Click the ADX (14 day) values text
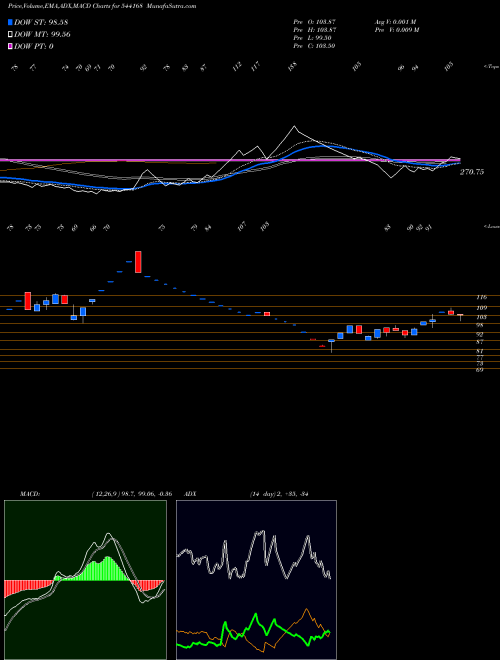500x660 pixels. point(278,494)
